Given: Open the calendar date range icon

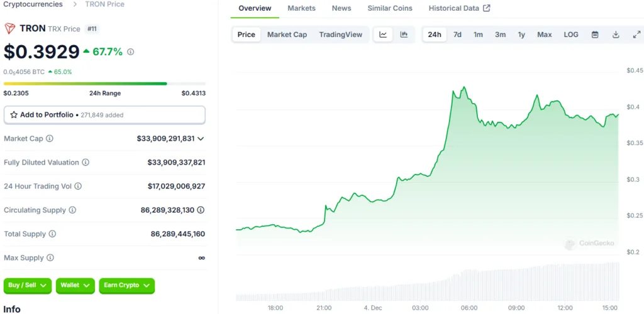Looking at the screenshot, I should tap(595, 35).
